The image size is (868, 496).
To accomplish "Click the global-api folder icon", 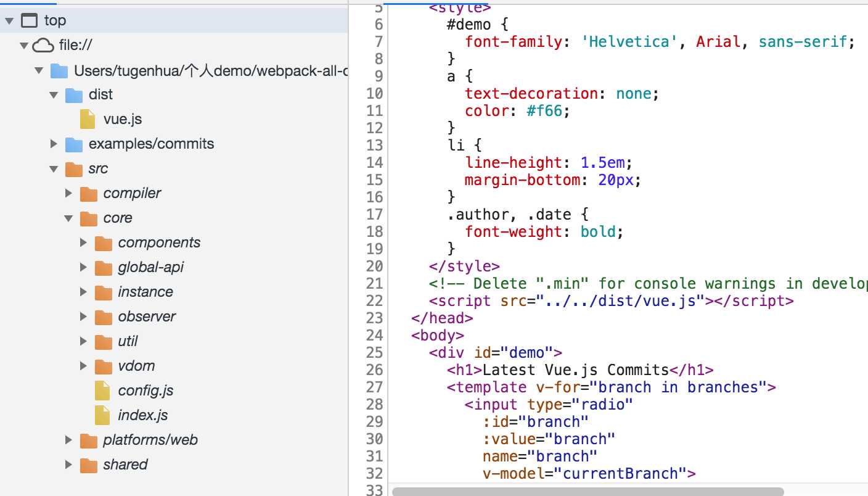I will (104, 268).
